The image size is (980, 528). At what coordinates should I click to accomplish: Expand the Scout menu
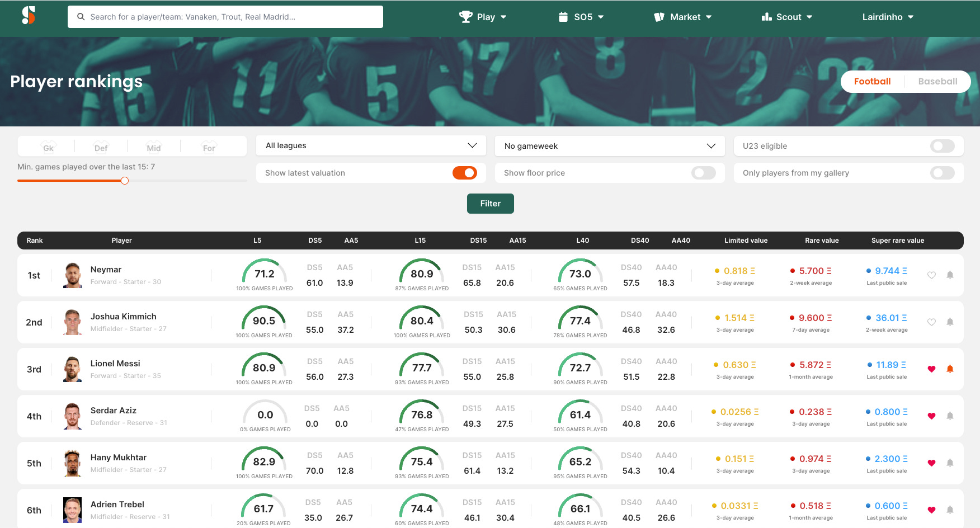[787, 17]
